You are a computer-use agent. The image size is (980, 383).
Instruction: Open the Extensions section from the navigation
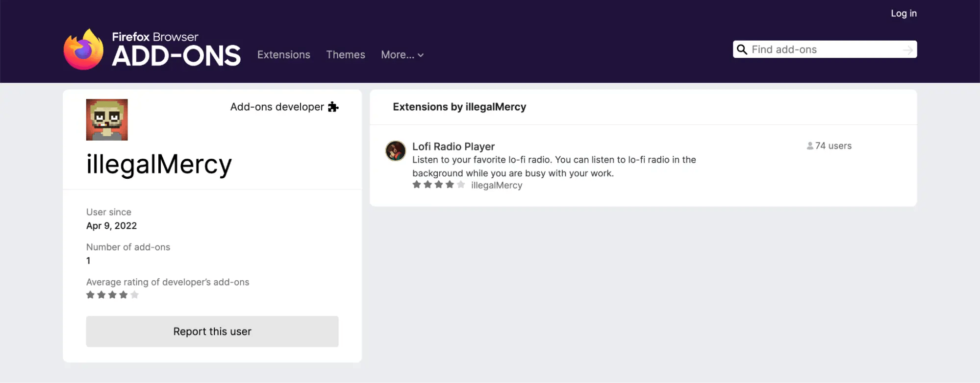283,54
